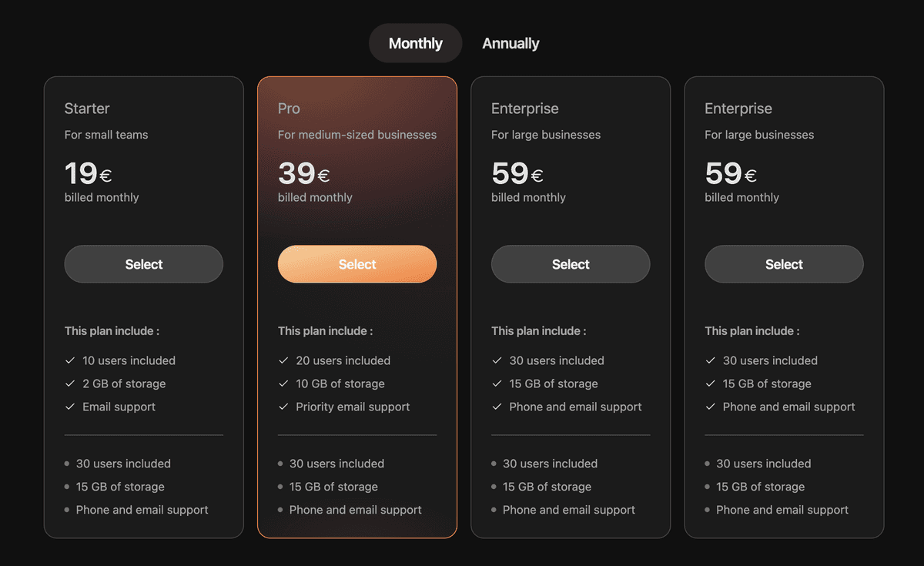Click the "For small teams" subtitle

click(x=106, y=135)
